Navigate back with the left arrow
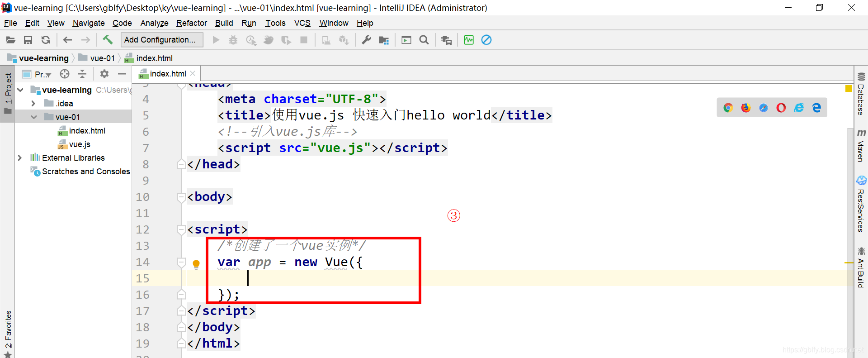Viewport: 868px width, 358px height. coord(67,40)
